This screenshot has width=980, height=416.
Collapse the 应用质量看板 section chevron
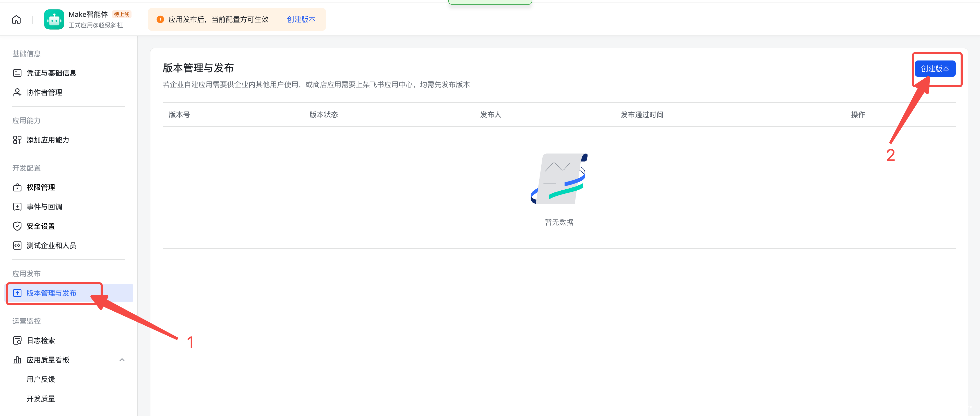pyautogui.click(x=122, y=360)
